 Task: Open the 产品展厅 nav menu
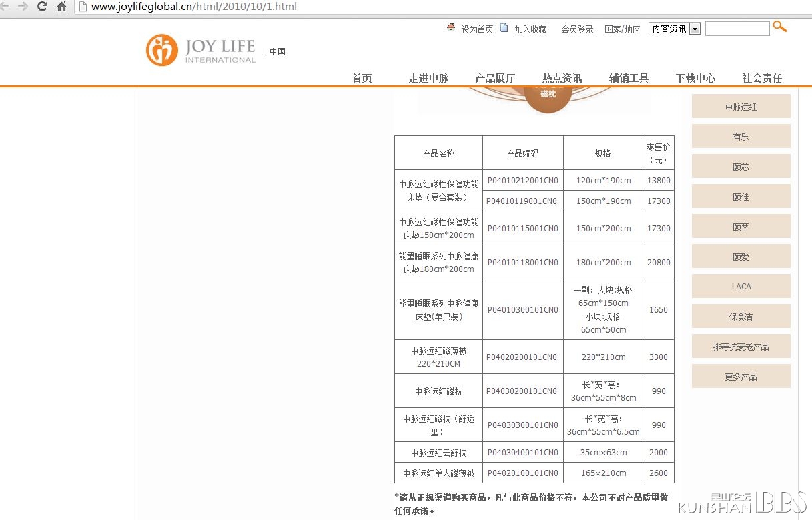click(496, 78)
